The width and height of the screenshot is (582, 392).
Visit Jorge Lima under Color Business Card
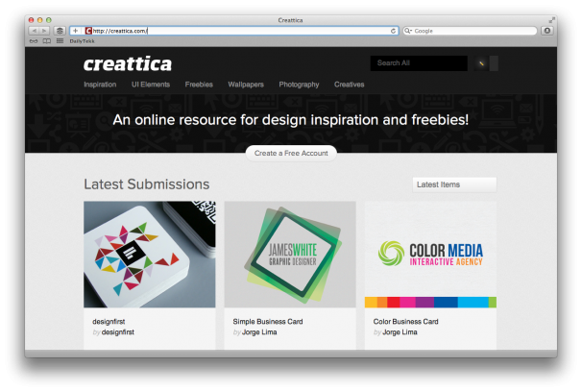pos(400,332)
